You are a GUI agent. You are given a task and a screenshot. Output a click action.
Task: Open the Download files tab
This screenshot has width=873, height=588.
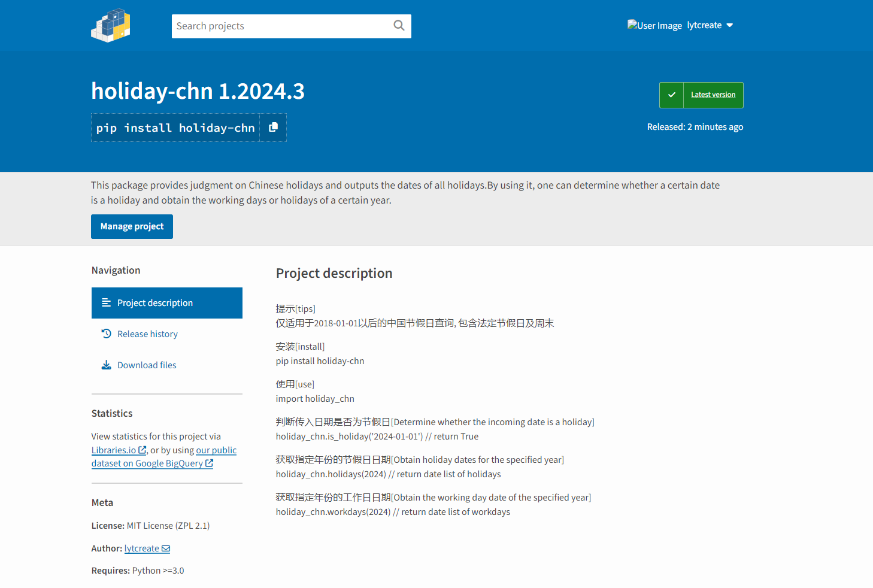click(167, 365)
